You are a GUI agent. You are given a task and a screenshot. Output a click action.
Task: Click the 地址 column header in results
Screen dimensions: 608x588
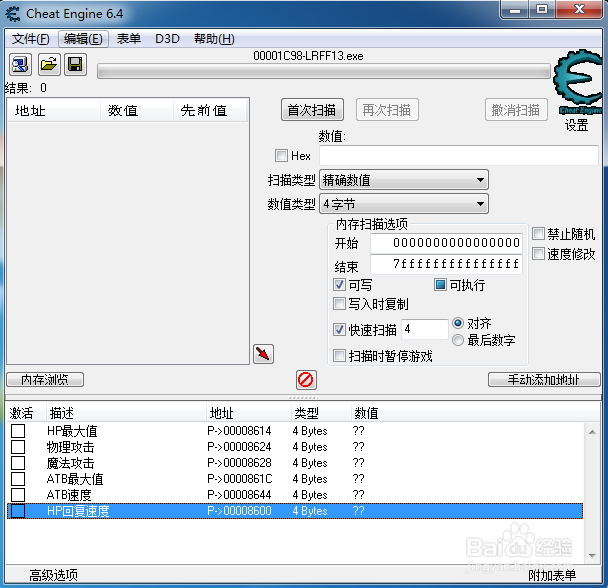click(54, 110)
